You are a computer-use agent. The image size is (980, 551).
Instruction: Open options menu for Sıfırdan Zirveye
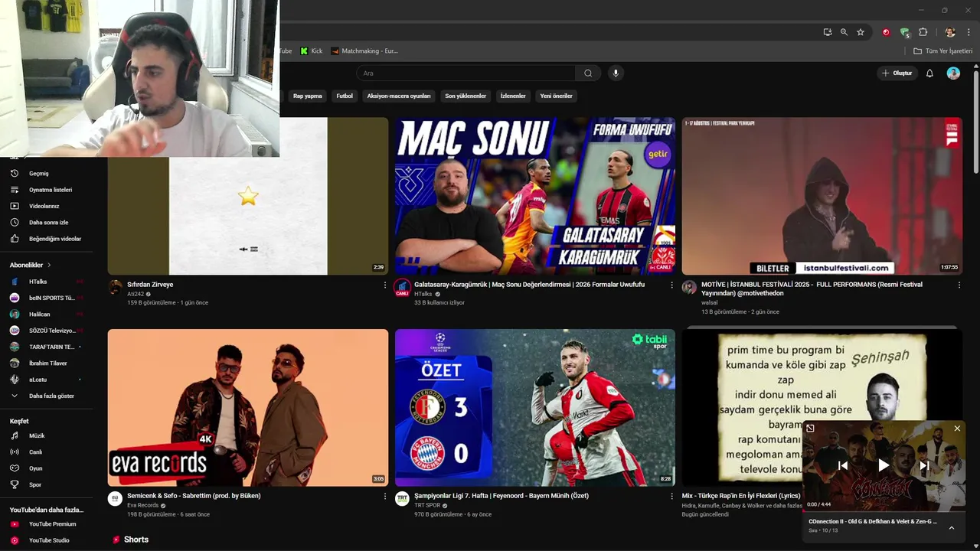[385, 285]
